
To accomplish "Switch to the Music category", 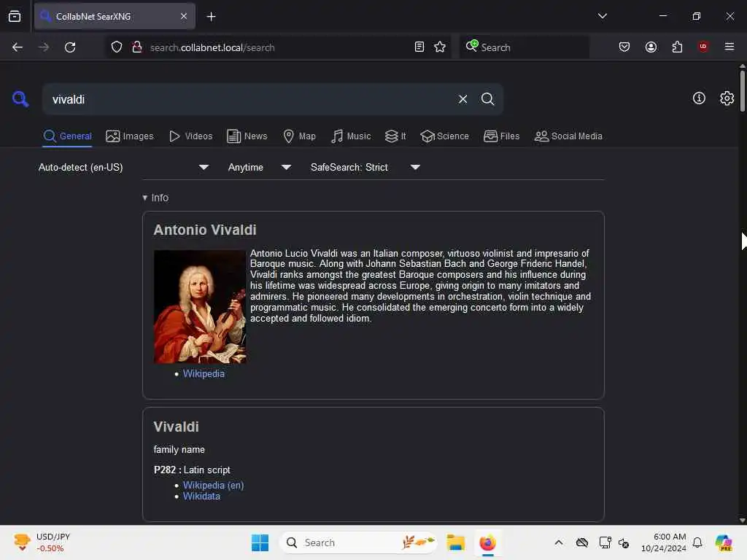I will (351, 136).
